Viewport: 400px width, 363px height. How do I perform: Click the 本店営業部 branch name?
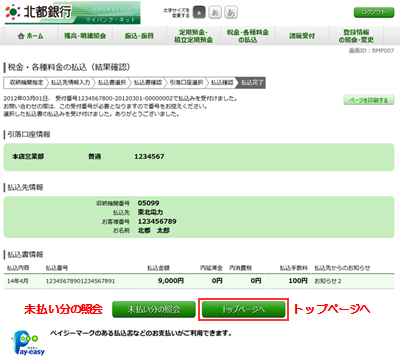point(28,156)
